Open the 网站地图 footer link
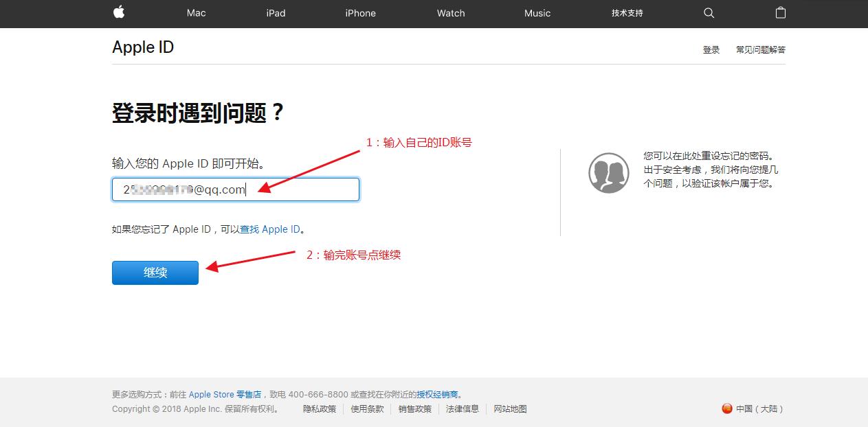 tap(510, 409)
